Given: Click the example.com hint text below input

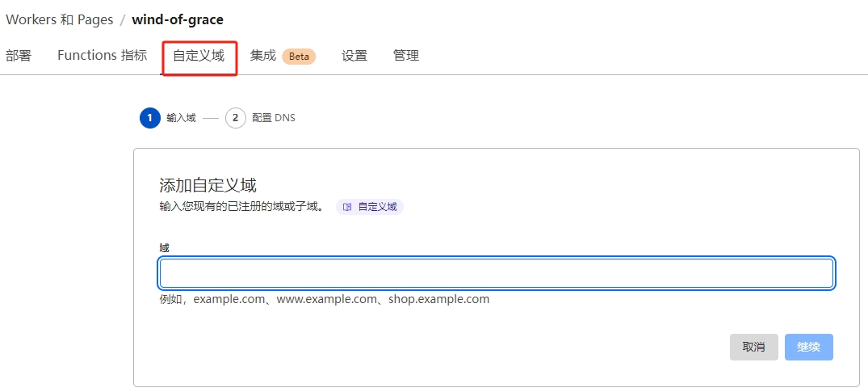Looking at the screenshot, I should (325, 299).
